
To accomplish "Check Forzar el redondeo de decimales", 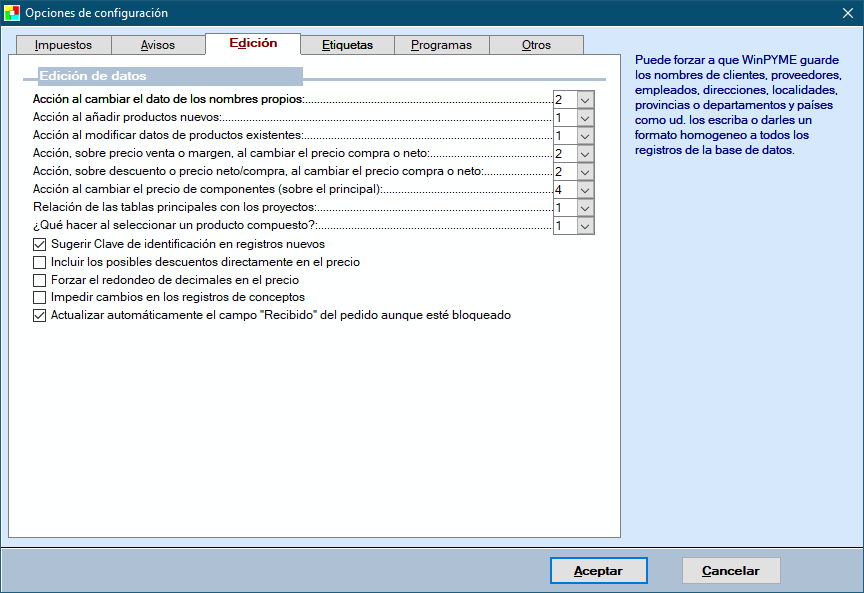I will pos(40,280).
